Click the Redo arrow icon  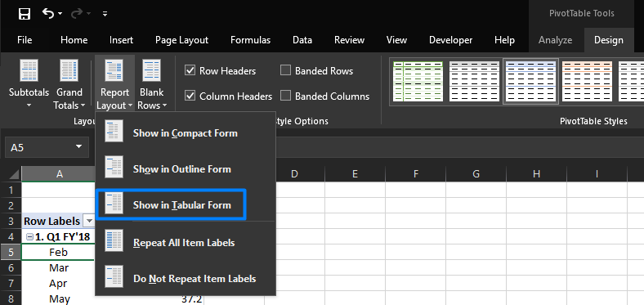click(76, 14)
